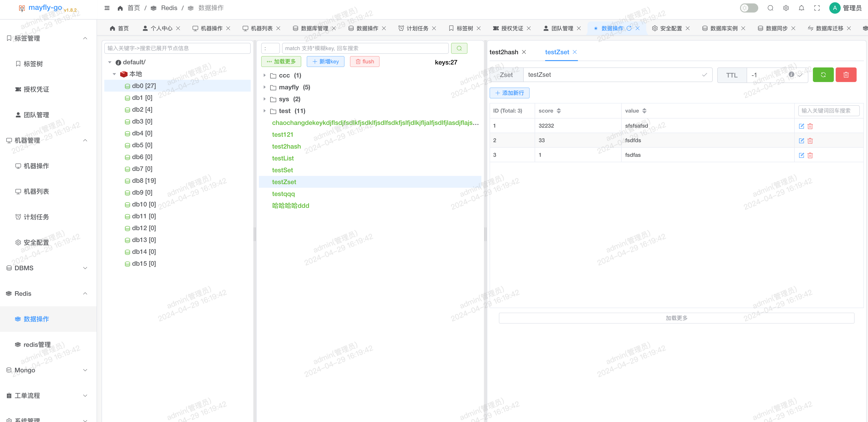Focus the tree node search field
The width and height of the screenshot is (868, 422).
(x=177, y=48)
